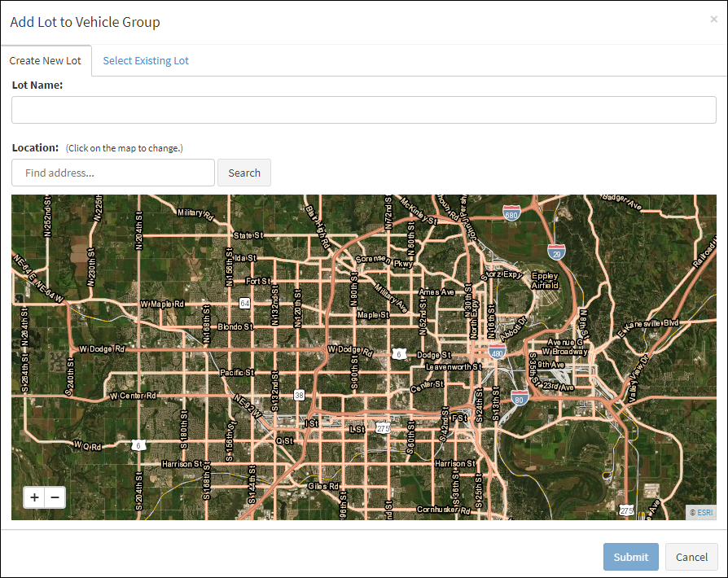The width and height of the screenshot is (728, 578).
Task: Set location at Eppley Airfield on map
Action: tap(545, 281)
